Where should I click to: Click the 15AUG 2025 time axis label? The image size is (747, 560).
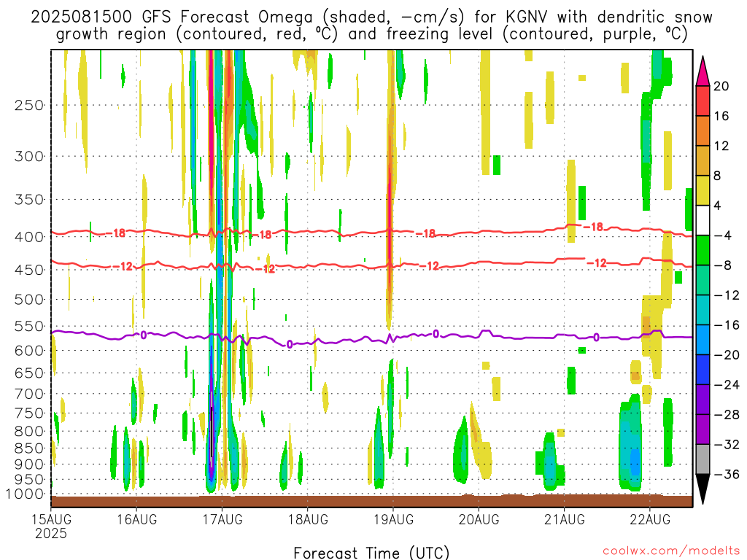pyautogui.click(x=51, y=526)
